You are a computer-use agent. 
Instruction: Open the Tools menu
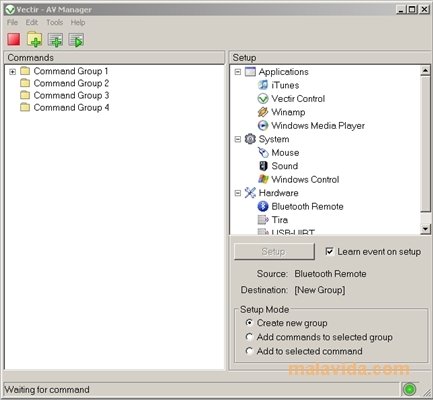[54, 22]
